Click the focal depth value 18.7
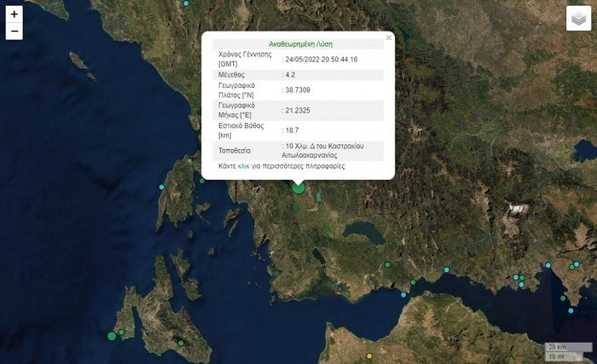 [294, 130]
